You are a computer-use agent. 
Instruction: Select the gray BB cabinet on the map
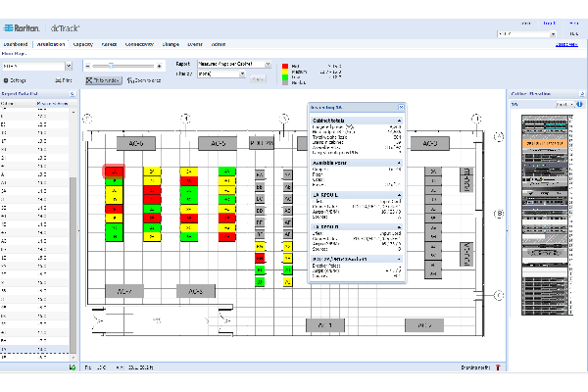[x=260, y=187]
